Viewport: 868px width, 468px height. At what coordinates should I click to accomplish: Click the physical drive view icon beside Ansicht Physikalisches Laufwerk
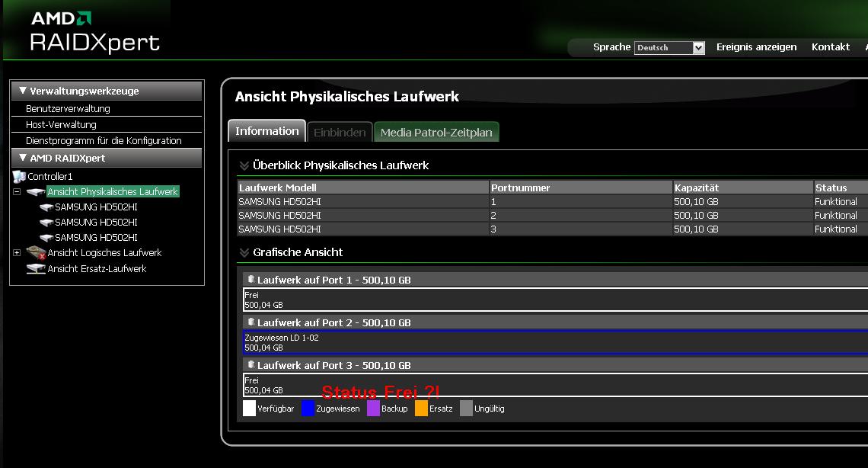[36, 192]
